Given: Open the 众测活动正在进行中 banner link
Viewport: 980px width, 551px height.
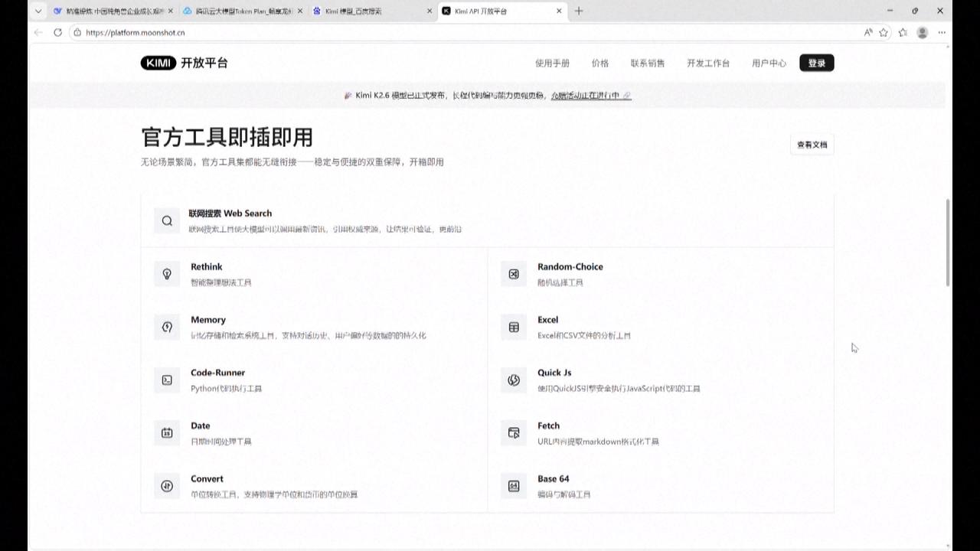Looking at the screenshot, I should click(x=591, y=96).
